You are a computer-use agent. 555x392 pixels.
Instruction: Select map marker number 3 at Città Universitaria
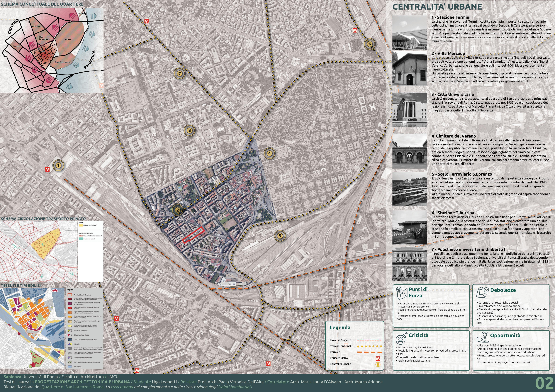click(x=190, y=131)
